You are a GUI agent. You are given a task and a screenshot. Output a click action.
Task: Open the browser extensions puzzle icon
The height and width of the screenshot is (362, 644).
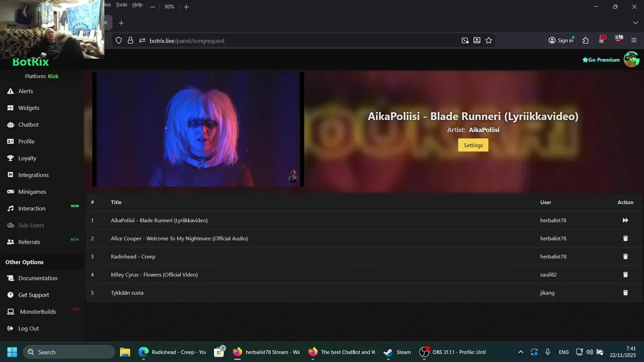586,40
